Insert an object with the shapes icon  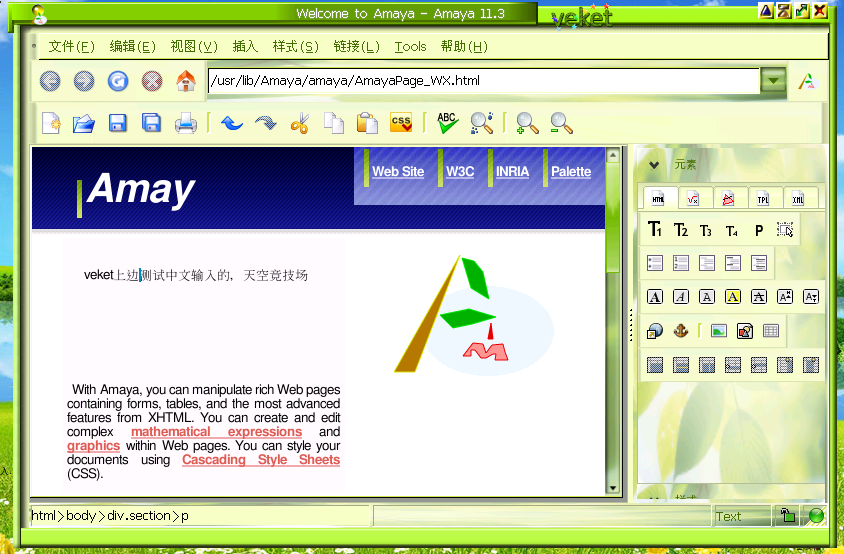745,331
